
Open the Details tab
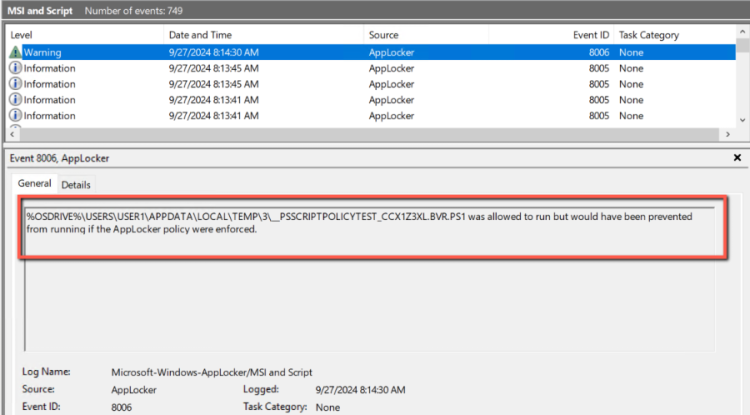pos(76,185)
